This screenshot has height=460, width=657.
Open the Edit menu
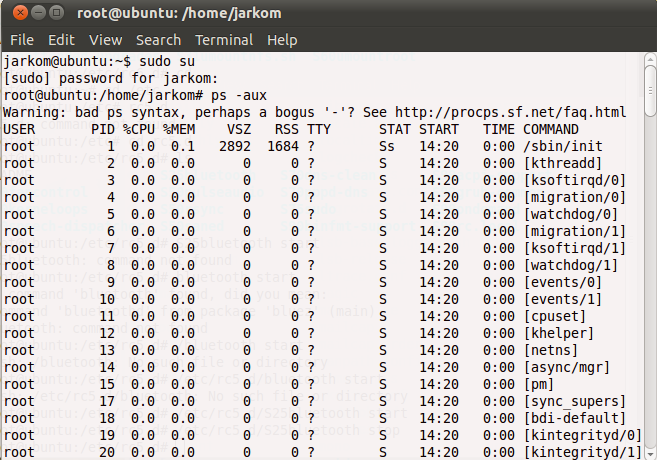click(x=61, y=40)
